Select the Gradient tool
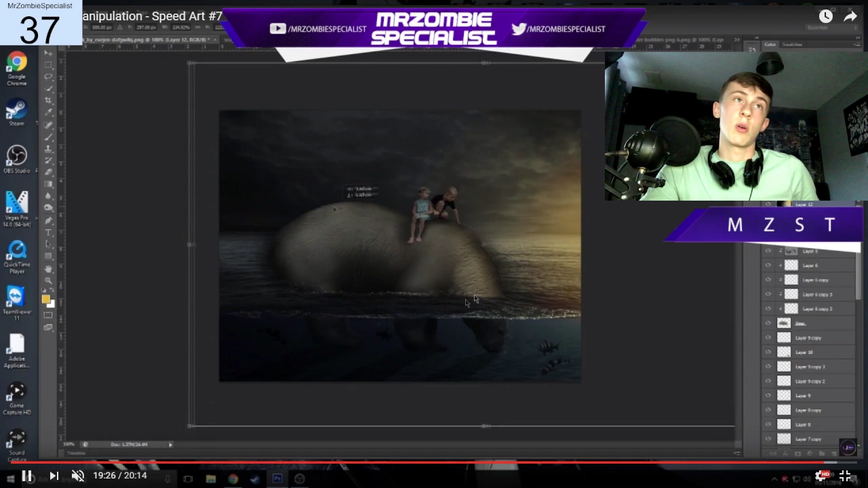 (x=48, y=184)
